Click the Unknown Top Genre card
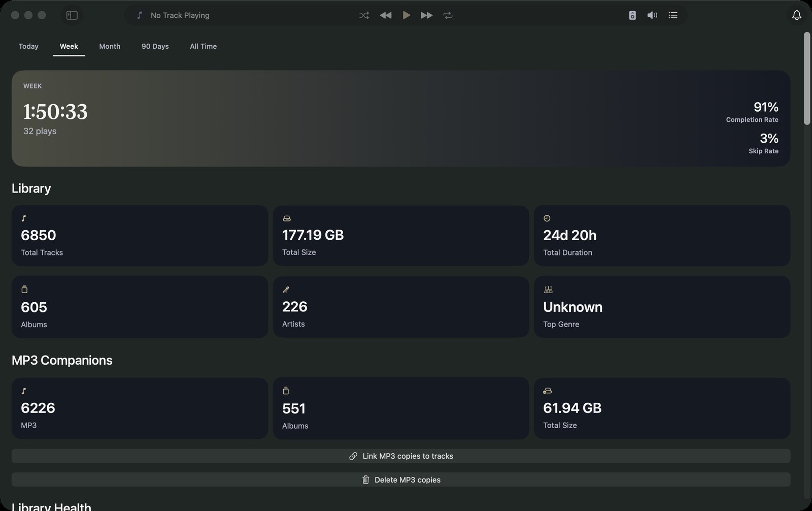 pos(662,307)
